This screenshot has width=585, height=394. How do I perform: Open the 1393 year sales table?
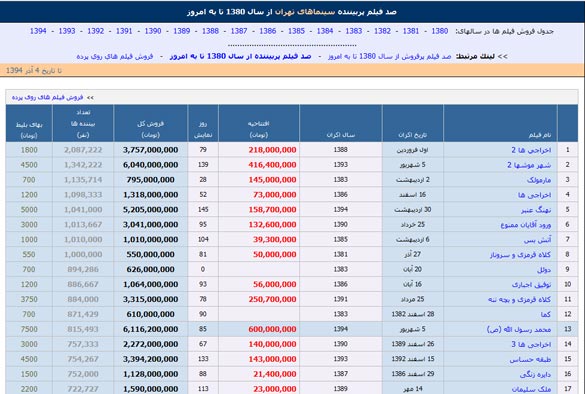tap(67, 31)
